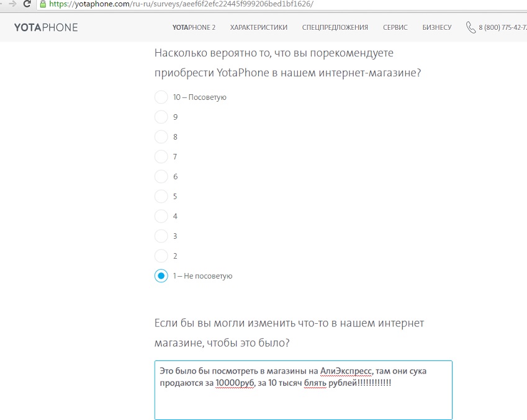Select rating radio 7
The width and height of the screenshot is (527, 420).
[x=161, y=156]
